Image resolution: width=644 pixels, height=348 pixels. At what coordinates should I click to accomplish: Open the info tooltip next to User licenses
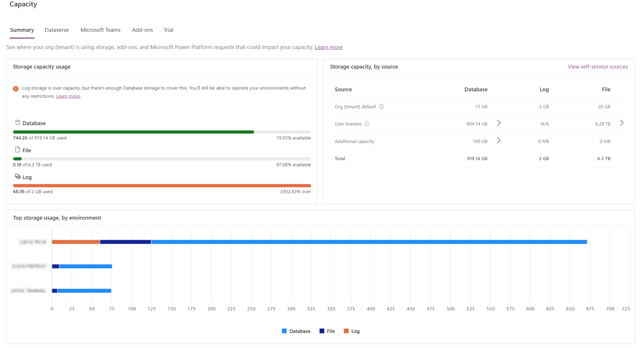367,124
